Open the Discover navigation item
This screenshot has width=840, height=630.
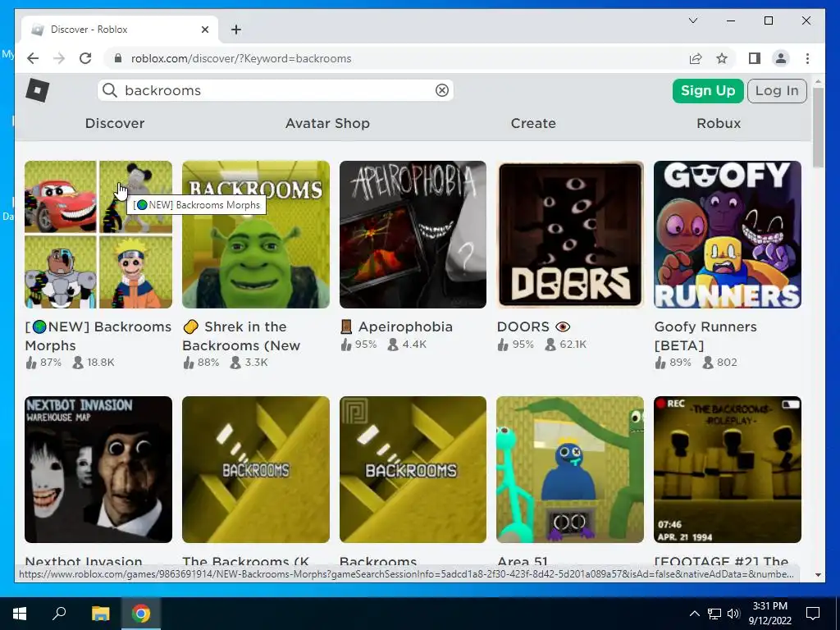coord(115,123)
